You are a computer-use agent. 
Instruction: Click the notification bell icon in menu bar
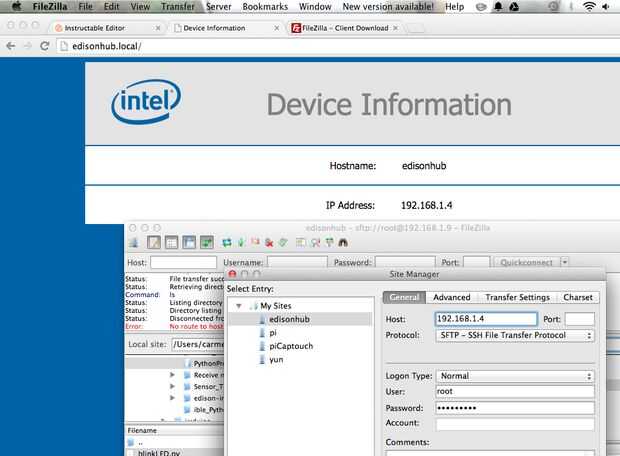pos(498,6)
